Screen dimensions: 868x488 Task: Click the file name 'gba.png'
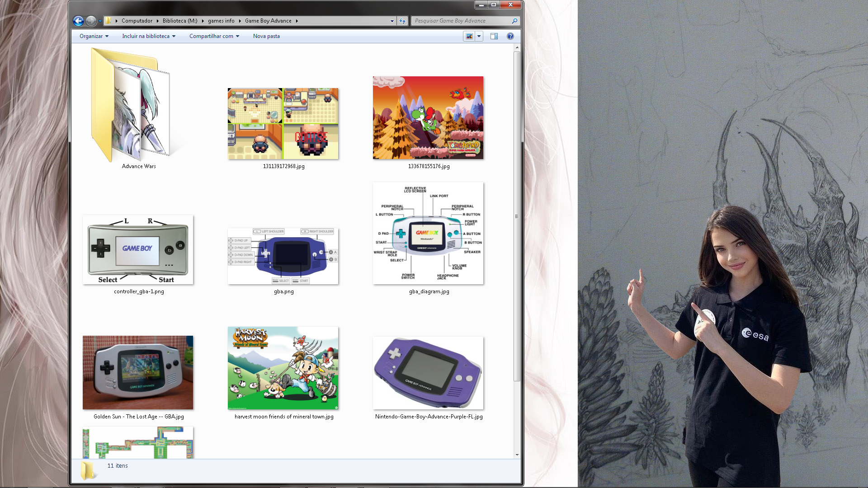click(x=284, y=291)
